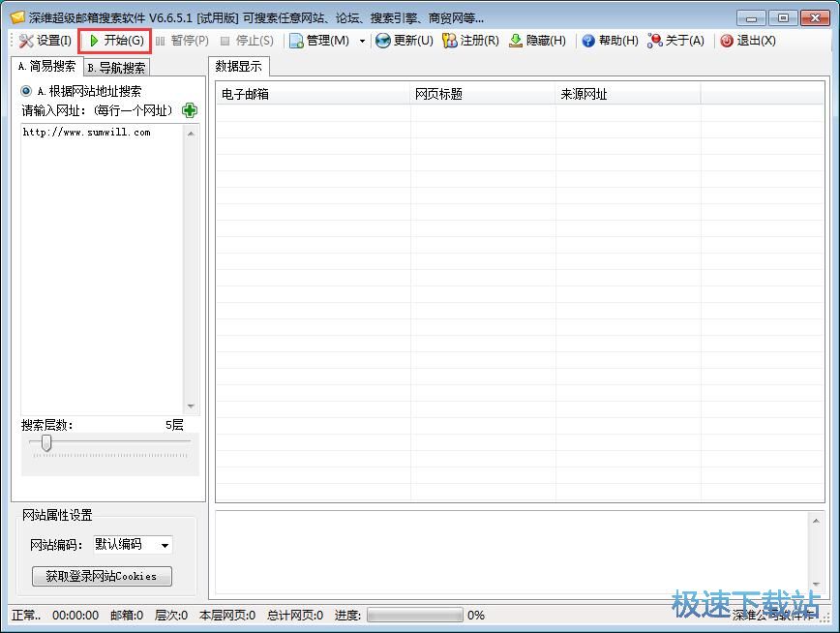The width and height of the screenshot is (840, 633).
Task: Select the 根据网站地址搜索 radio button
Action: [x=27, y=91]
